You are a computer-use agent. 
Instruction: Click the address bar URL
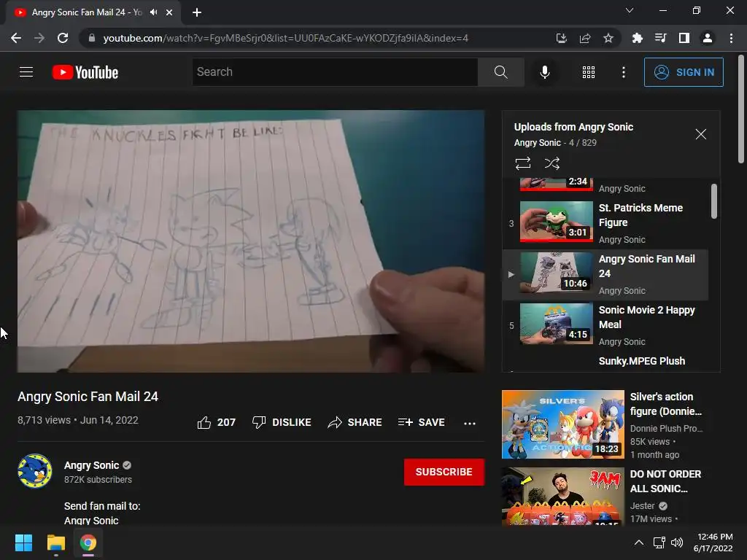coord(285,38)
